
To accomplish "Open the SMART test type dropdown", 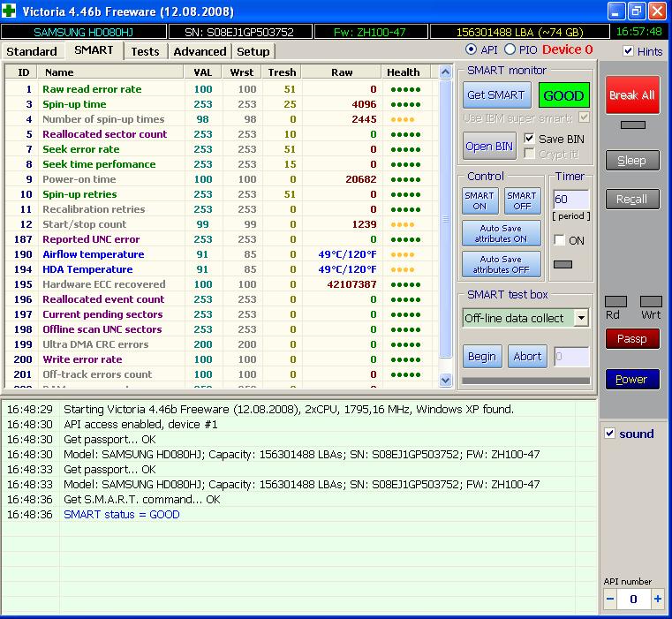I will point(581,318).
